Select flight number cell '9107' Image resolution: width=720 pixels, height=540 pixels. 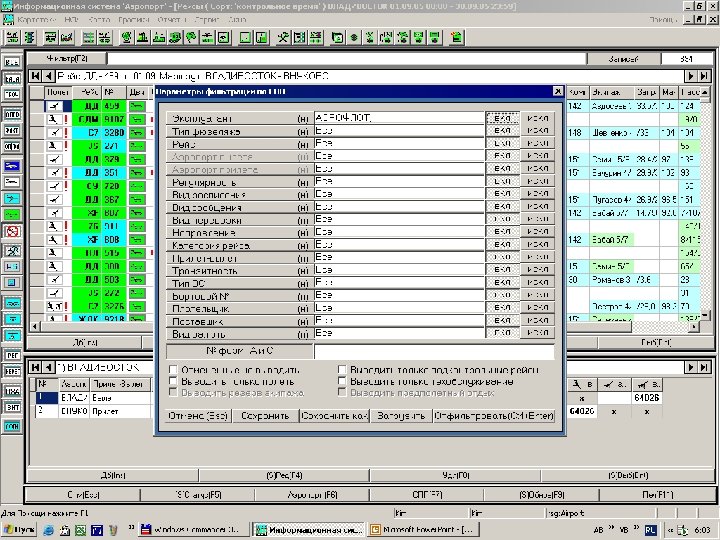[x=113, y=119]
